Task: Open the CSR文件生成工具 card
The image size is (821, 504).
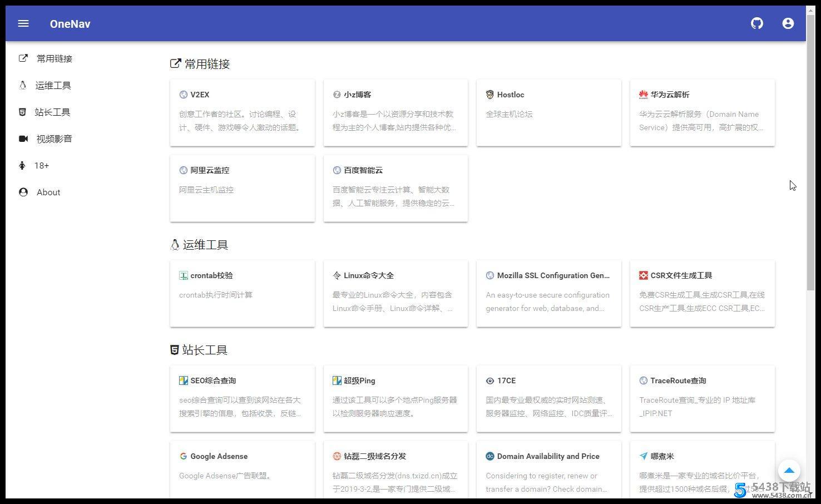Action: click(702, 293)
